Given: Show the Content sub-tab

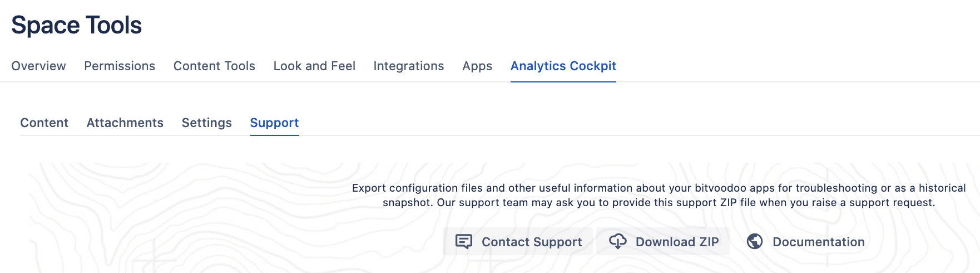Looking at the screenshot, I should tap(44, 123).
